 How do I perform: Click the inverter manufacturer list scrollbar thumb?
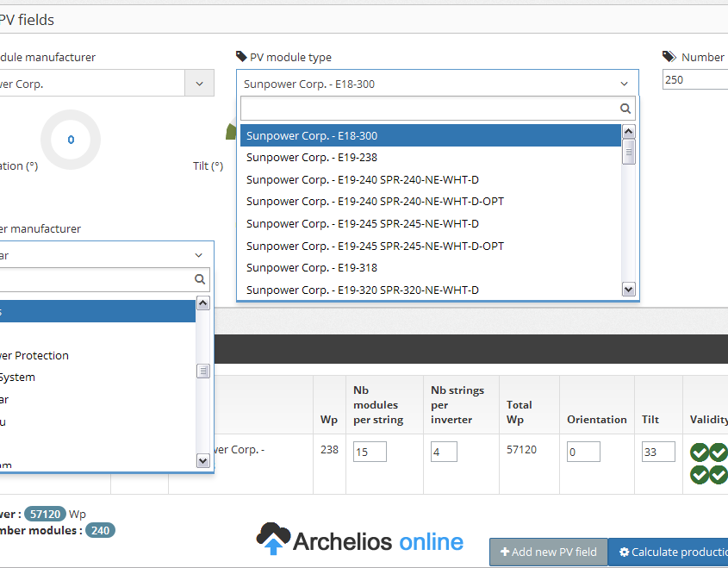point(203,371)
